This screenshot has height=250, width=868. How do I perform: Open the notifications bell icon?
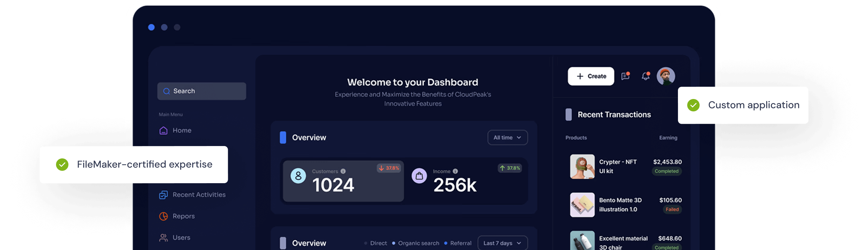tap(646, 76)
